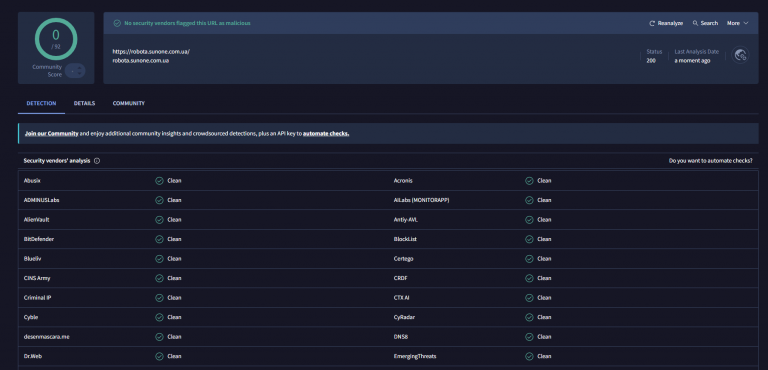This screenshot has width=768, height=370.
Task: Click the Clean check icon in AILabs (MONITORAPP) row
Action: coord(529,200)
